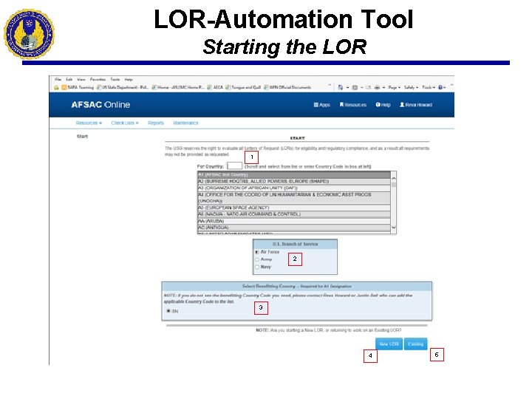Open the Page dropdown in command bar
The image size is (532, 399).
(395, 87)
